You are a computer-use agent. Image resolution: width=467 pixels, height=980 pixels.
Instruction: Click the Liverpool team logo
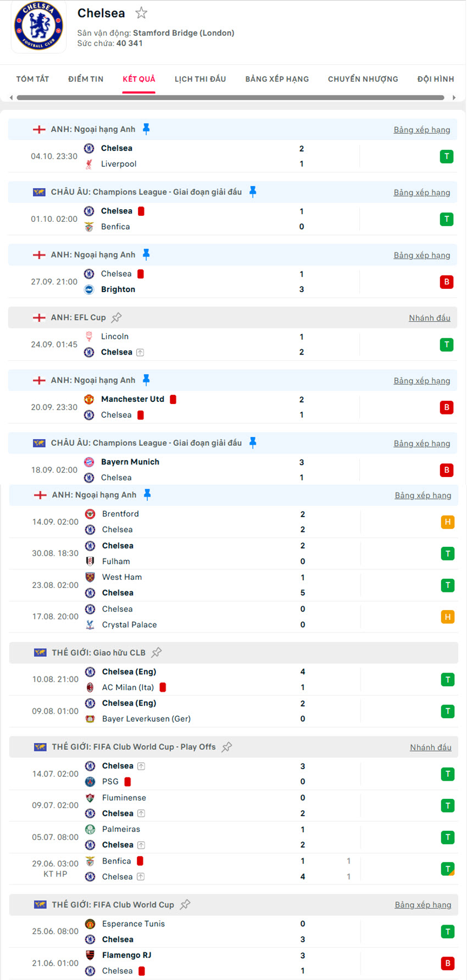(89, 164)
